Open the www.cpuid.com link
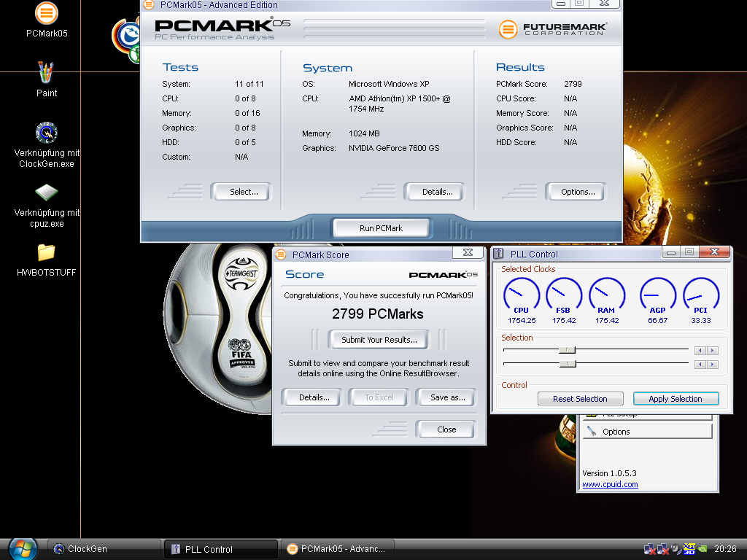The height and width of the screenshot is (560, 747). [610, 484]
